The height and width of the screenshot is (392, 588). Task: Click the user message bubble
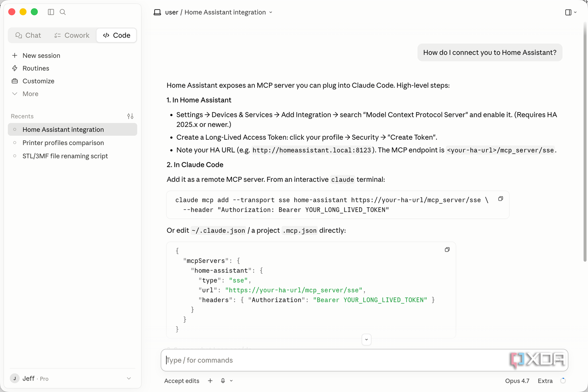coord(490,53)
